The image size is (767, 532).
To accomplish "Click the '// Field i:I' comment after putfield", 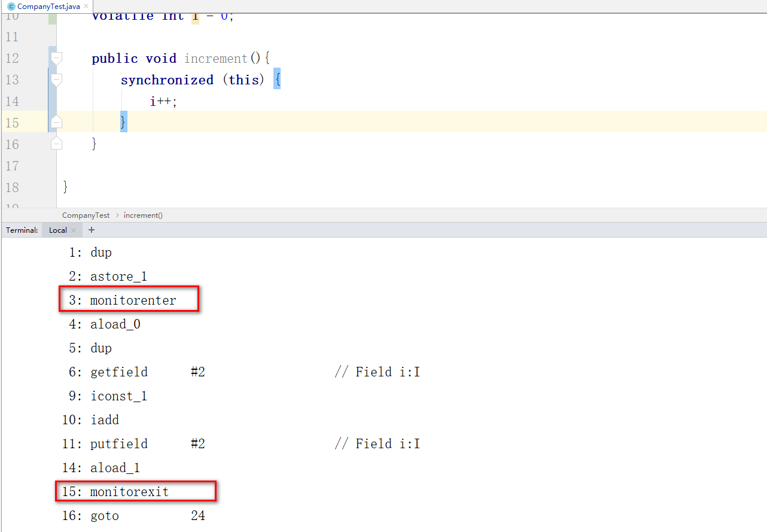I will coord(377,444).
